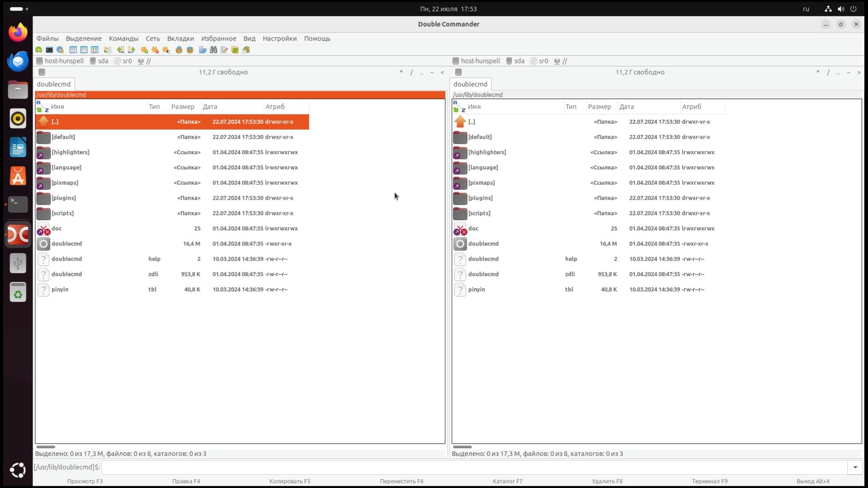Open the Выделение menu

pyautogui.click(x=84, y=38)
